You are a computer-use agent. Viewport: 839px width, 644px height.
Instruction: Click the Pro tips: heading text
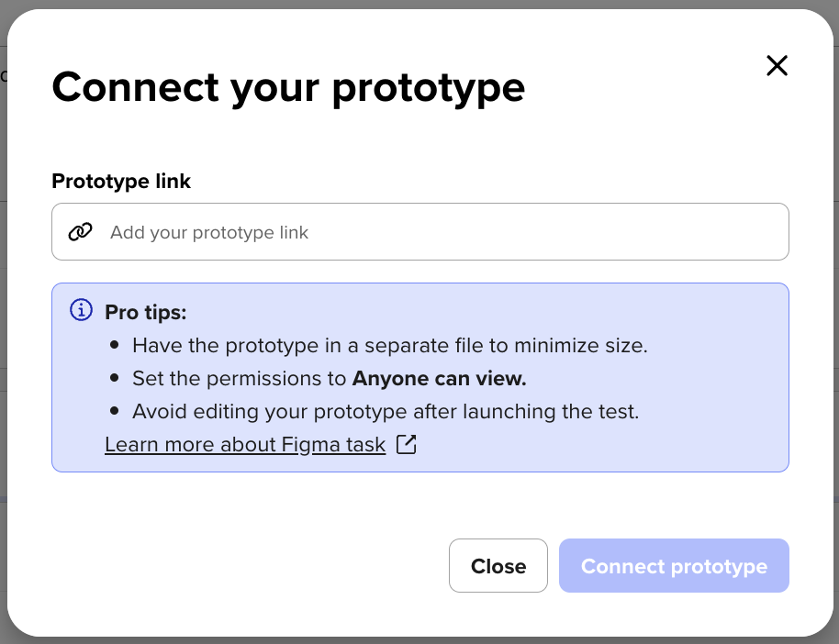coord(146,313)
